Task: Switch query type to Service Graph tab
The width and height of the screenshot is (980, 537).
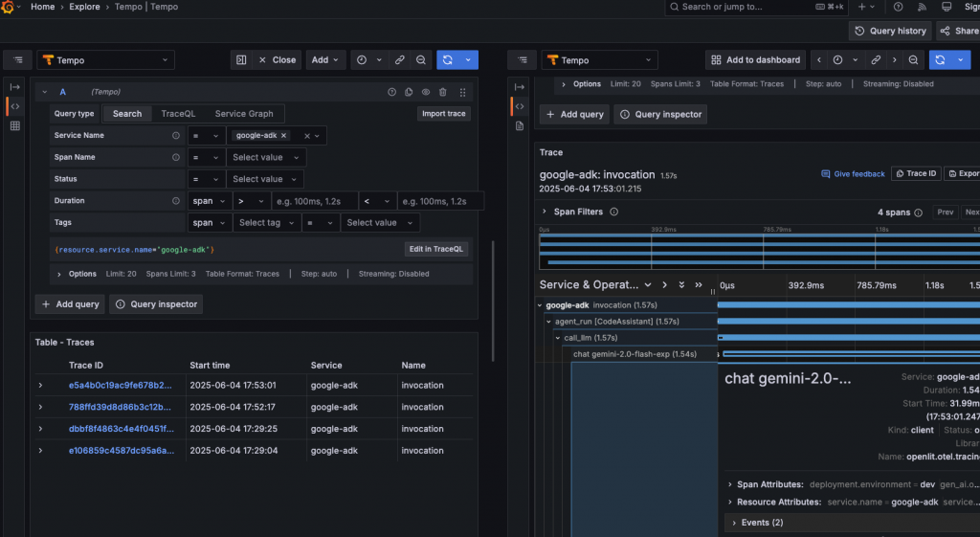Action: tap(243, 113)
